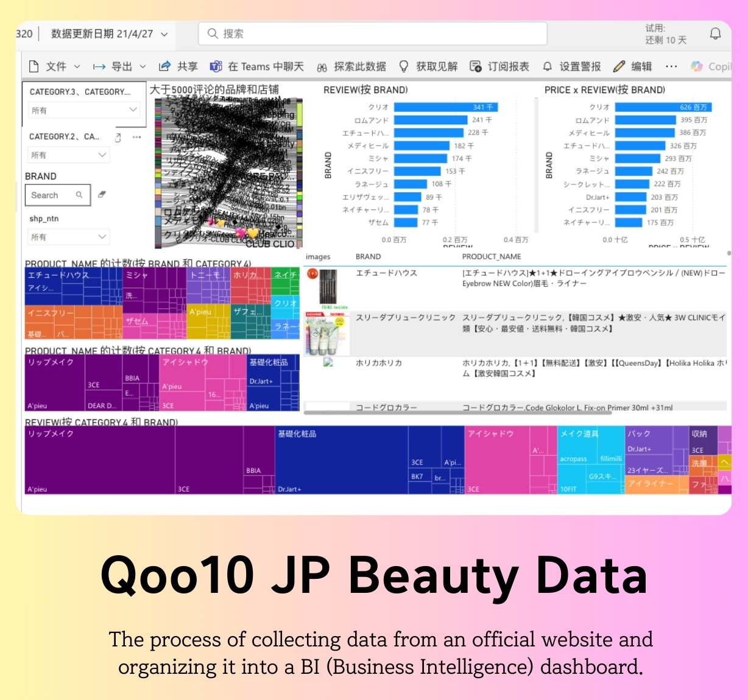
Task: Click the Dr.Jart+ 203 百万 bar
Action: pyautogui.click(x=630, y=197)
